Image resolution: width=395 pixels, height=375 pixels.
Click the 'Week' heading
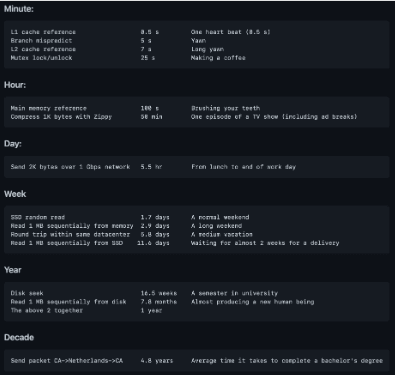[15, 194]
